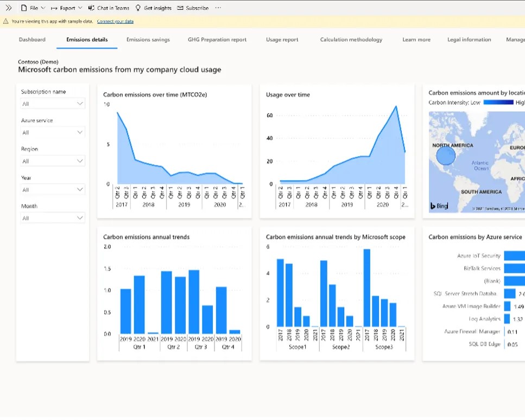525x420 pixels.
Task: Switch to the Dashboard tab
Action: [32, 40]
